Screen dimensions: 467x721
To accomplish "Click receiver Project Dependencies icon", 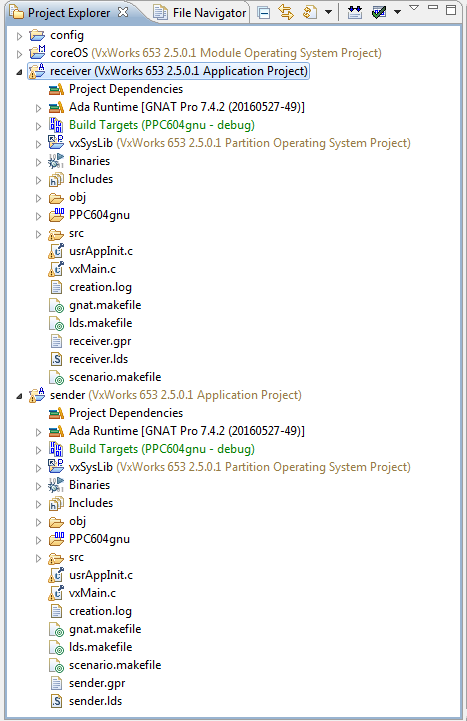I will pos(56,89).
